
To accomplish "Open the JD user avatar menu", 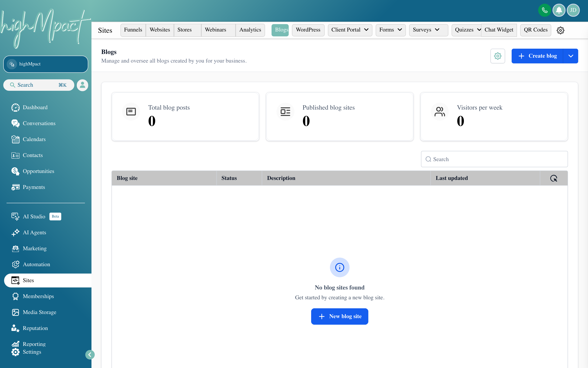I will tap(573, 10).
